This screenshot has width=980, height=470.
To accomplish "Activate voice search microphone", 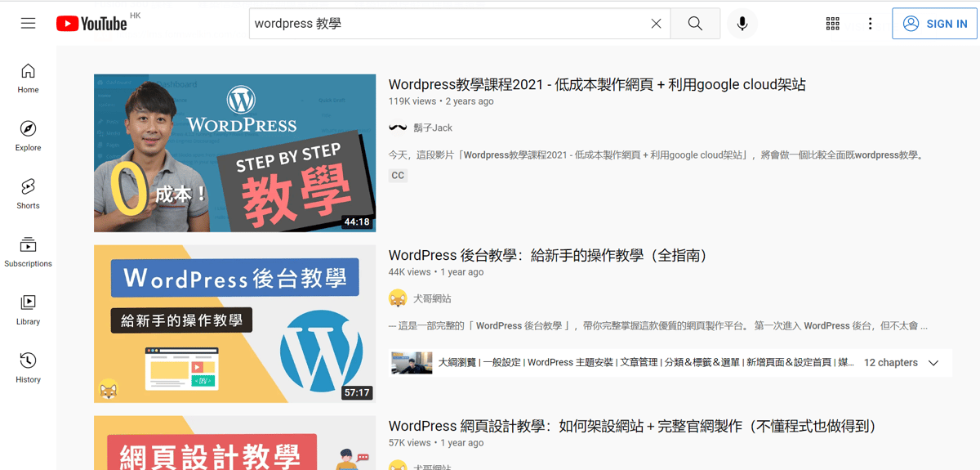I will [742, 24].
